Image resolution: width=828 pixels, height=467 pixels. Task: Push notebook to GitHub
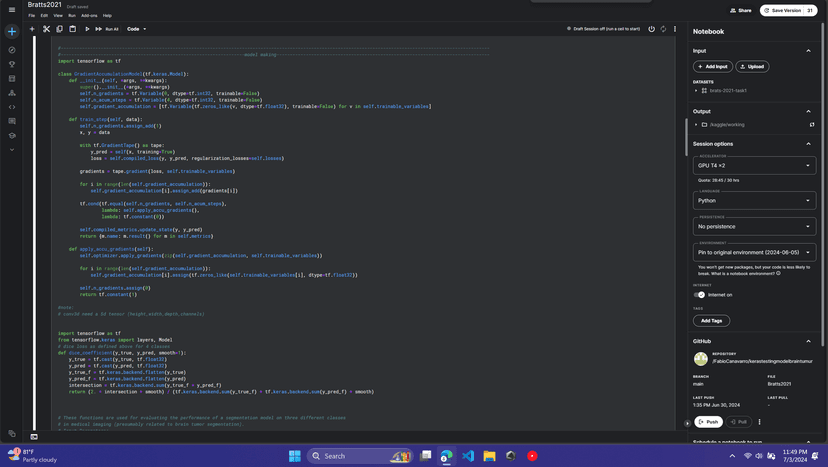708,422
